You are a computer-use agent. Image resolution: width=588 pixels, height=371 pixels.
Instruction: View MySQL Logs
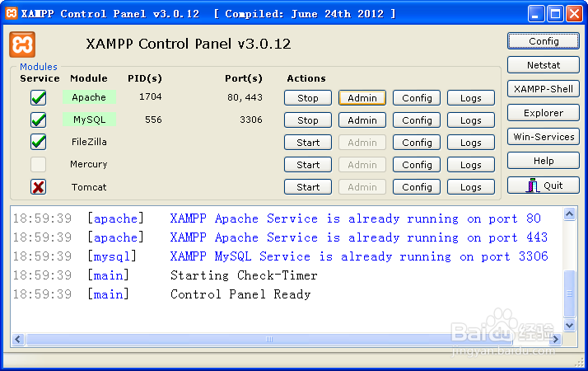click(471, 120)
